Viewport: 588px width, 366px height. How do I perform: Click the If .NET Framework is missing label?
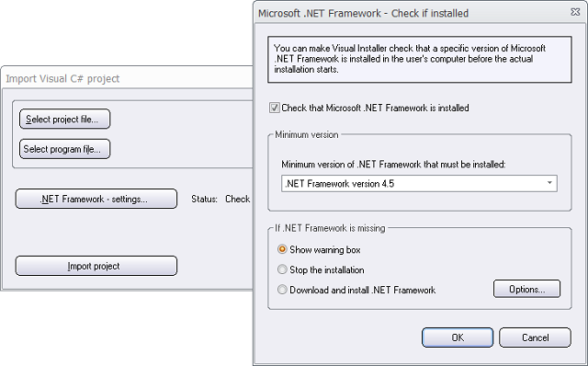(330, 228)
